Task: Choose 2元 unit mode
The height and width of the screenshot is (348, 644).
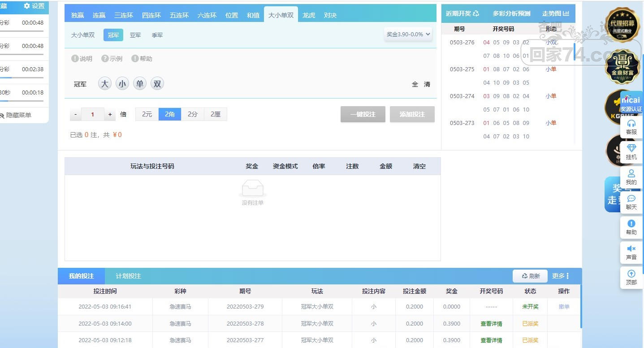Action: click(147, 114)
